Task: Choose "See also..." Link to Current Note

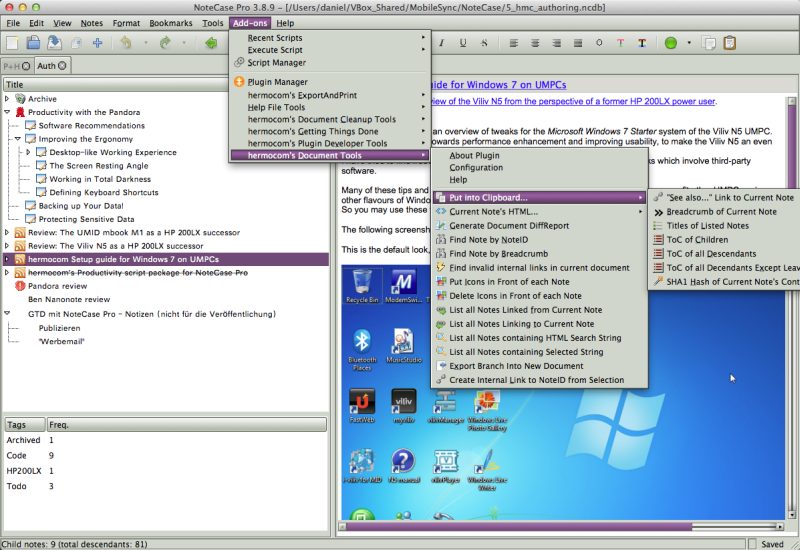Action: click(726, 197)
